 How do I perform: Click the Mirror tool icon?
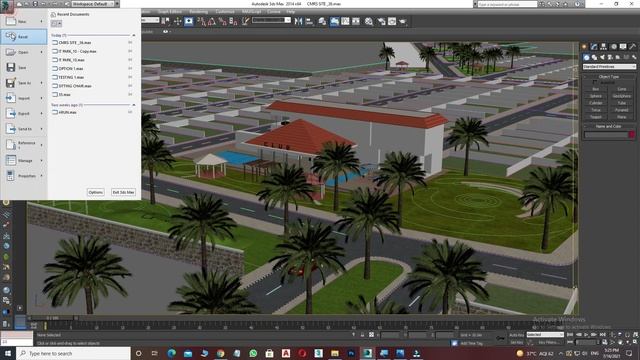pos(298,21)
